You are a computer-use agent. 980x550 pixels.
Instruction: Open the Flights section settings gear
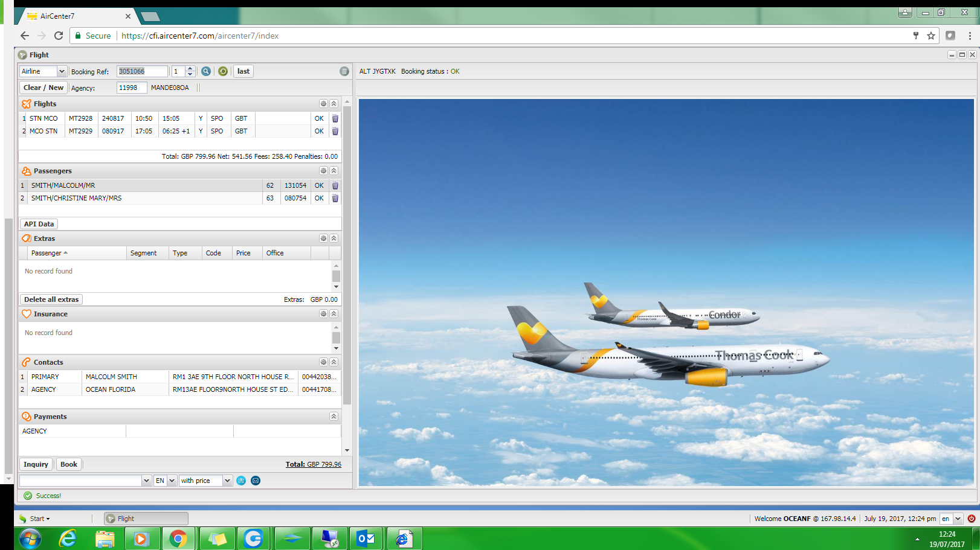pyautogui.click(x=323, y=104)
